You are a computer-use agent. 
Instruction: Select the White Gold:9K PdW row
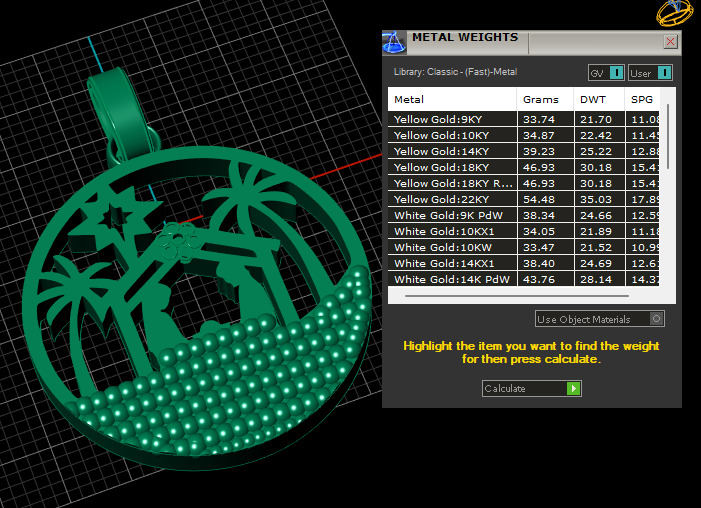(x=524, y=216)
